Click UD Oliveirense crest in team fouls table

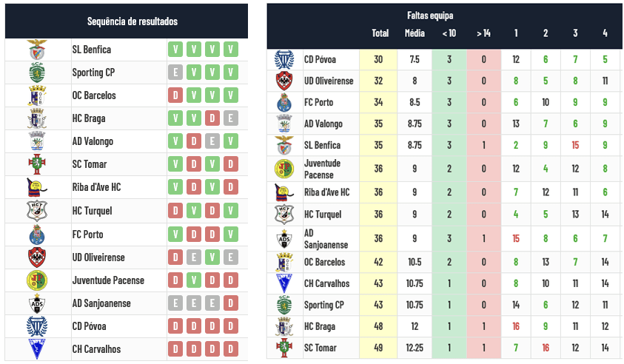click(284, 81)
